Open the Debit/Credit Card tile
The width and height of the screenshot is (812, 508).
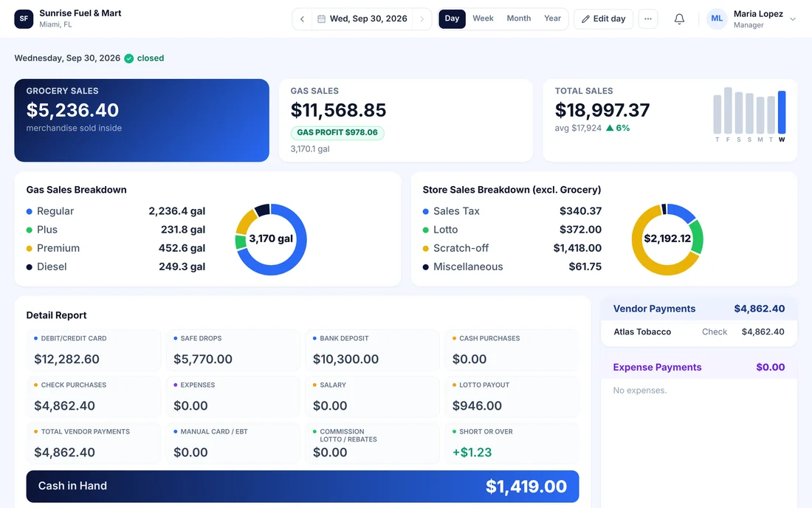94,350
